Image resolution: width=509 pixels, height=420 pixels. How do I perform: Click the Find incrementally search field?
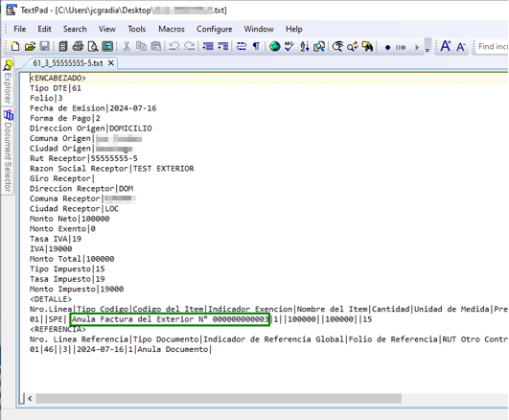491,46
